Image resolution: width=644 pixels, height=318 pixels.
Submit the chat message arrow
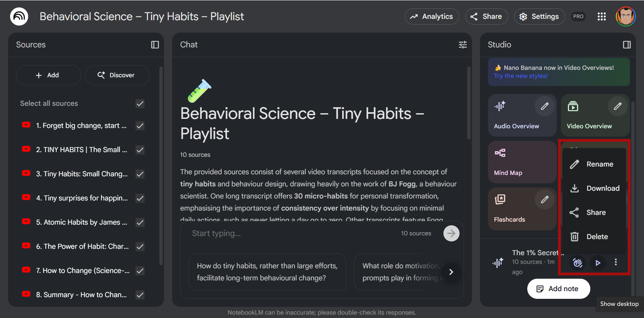tap(451, 233)
